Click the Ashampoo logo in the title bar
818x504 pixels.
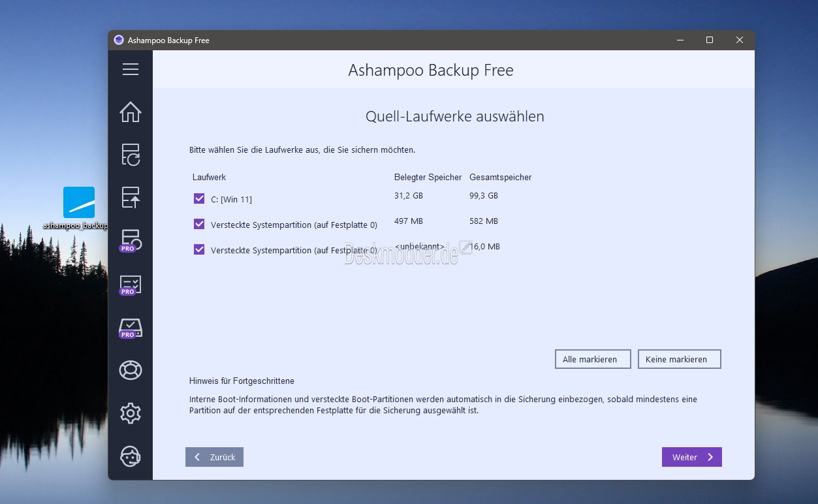119,40
